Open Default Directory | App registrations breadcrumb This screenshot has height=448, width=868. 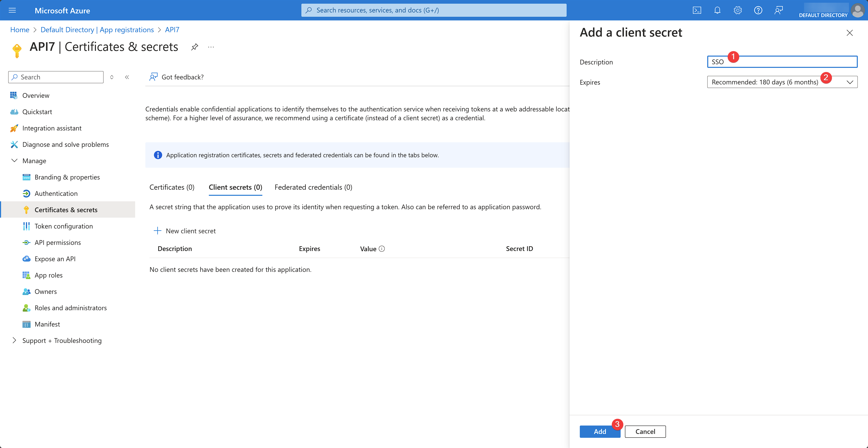tap(97, 30)
